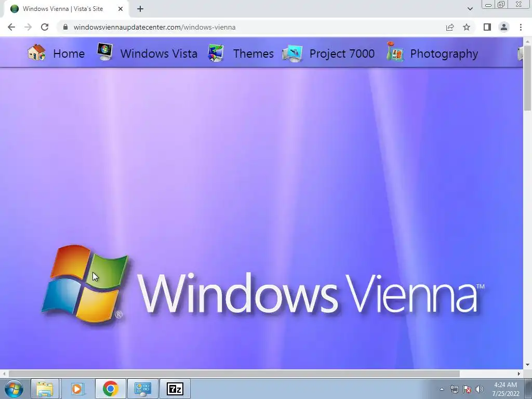The image size is (532, 399).
Task: Click the lock icon in address bar
Action: (65, 27)
